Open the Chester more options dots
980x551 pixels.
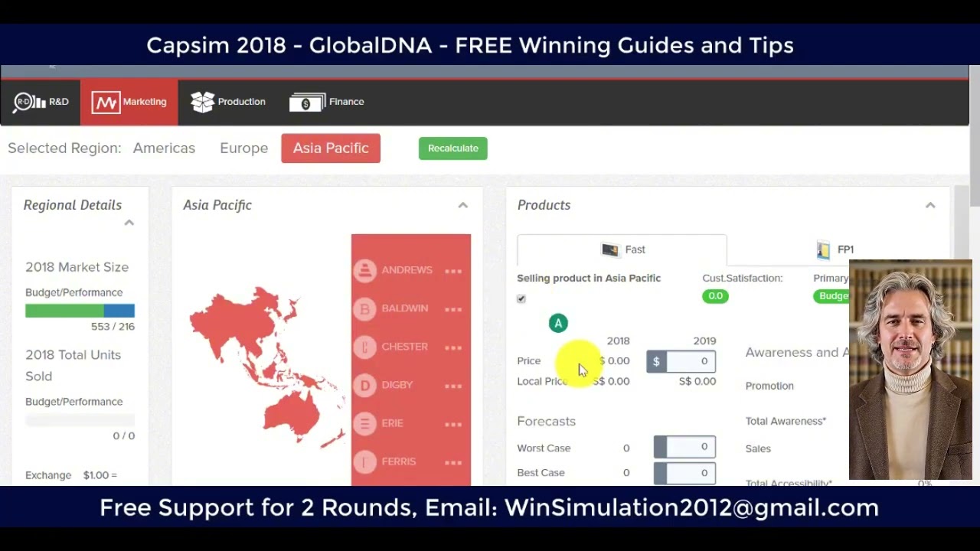tap(453, 347)
